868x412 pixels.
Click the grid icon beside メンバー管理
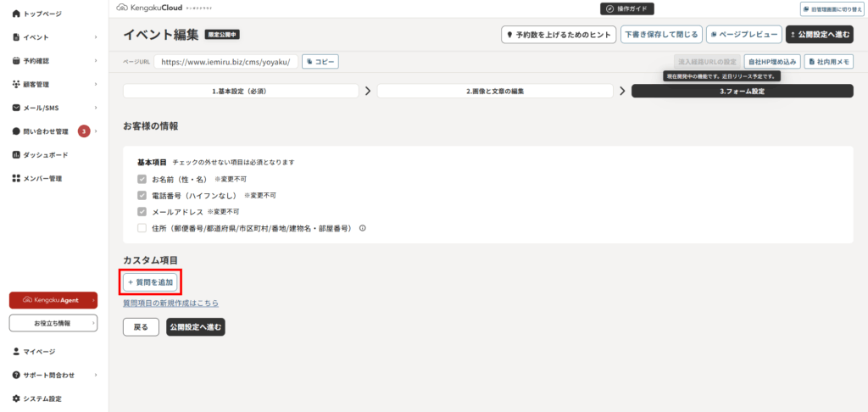pyautogui.click(x=16, y=178)
